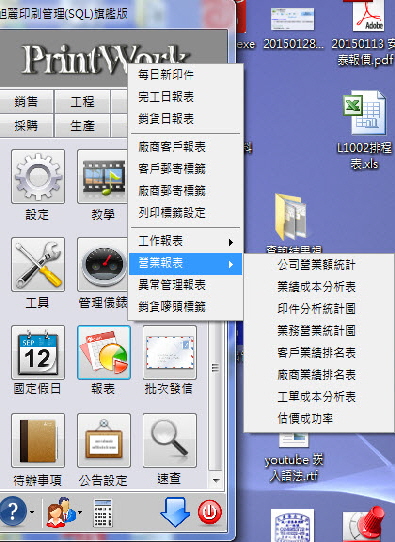The height and width of the screenshot is (542, 395).
Task: Open the 設定 gear icon
Action: [x=38, y=176]
